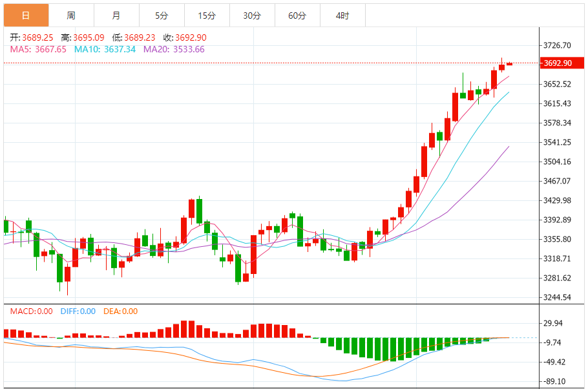Open the 5分 timeframe tab

click(x=162, y=16)
